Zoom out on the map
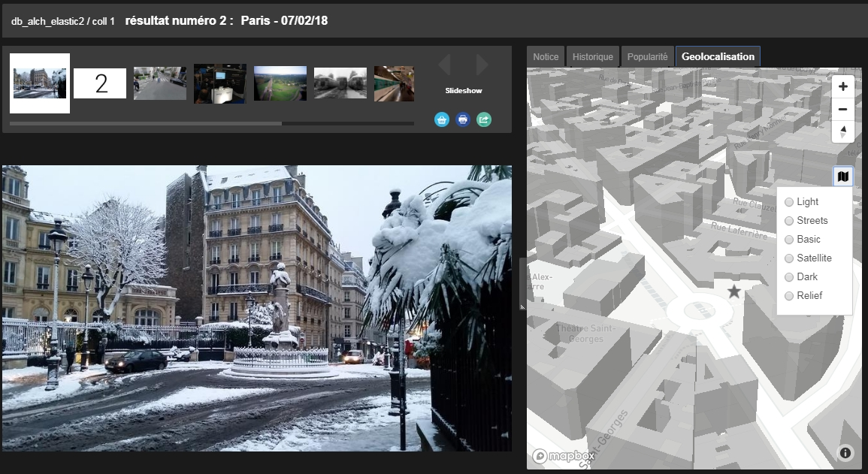The image size is (868, 474). (842, 109)
